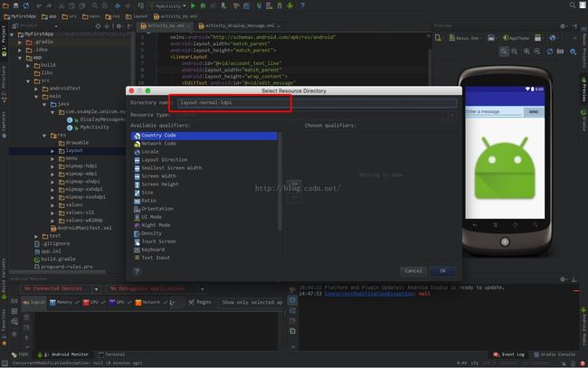Open the No Connected Devices dropdown

[x=60, y=289]
